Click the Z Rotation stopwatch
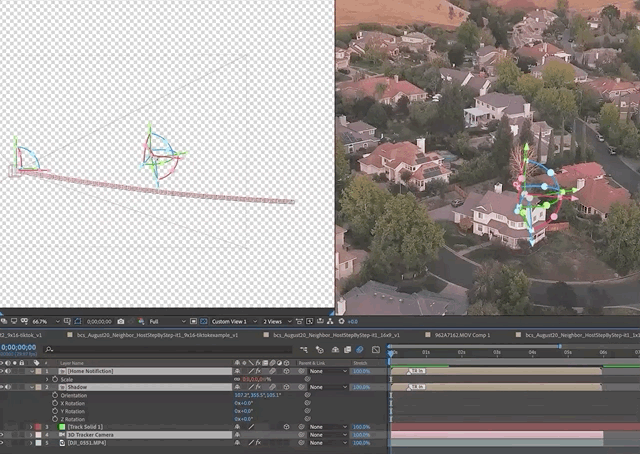 (55, 419)
